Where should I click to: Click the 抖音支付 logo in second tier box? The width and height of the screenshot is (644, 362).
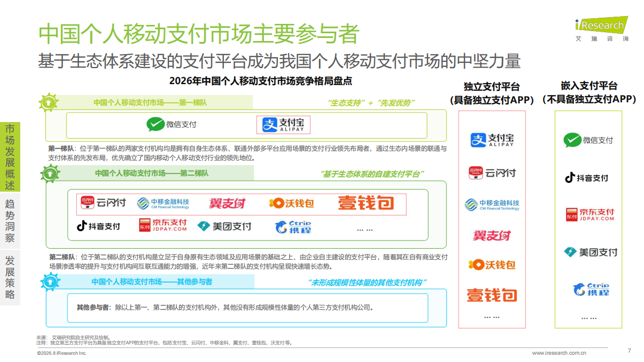[x=98, y=226]
